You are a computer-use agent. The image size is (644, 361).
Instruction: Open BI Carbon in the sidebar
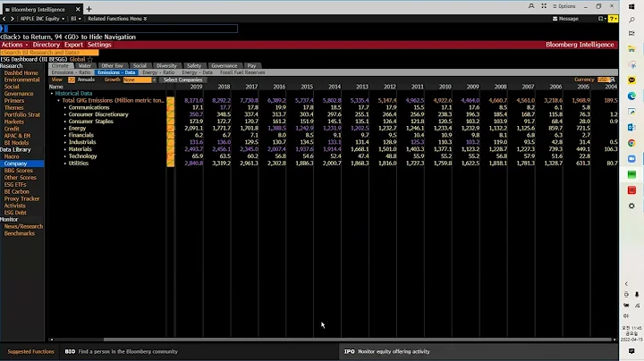16,191
